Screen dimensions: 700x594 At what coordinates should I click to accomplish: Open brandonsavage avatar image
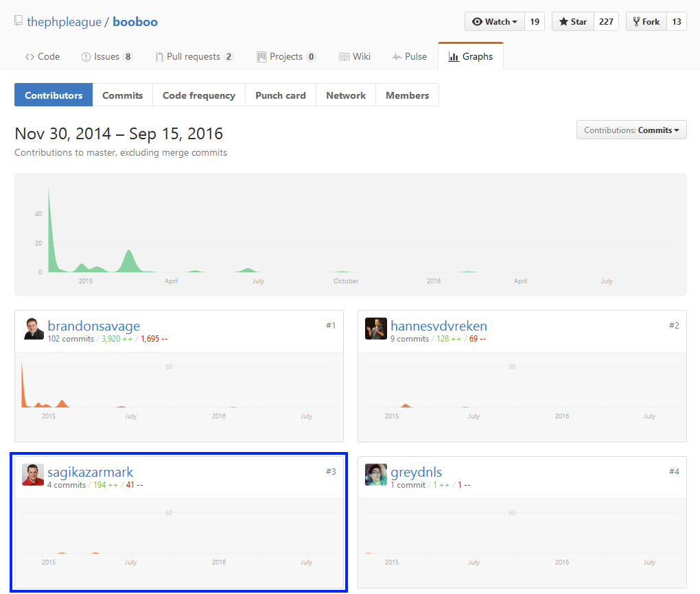33,329
